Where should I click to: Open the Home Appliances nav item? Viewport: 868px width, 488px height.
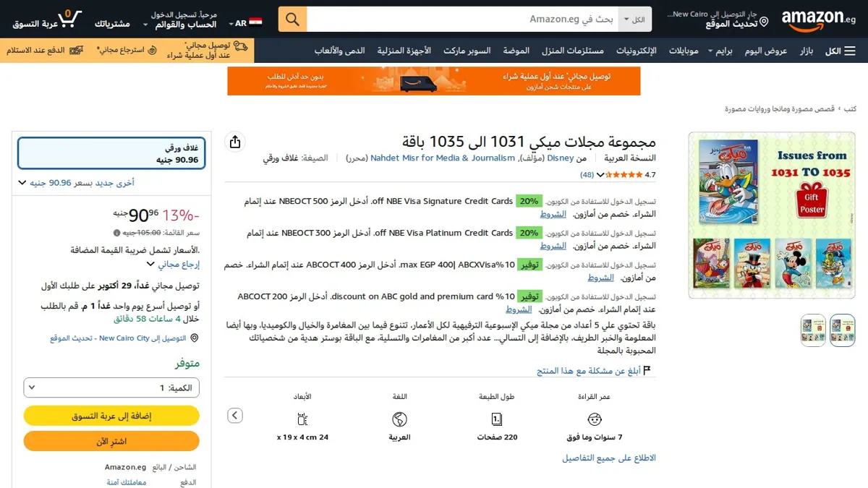point(404,51)
